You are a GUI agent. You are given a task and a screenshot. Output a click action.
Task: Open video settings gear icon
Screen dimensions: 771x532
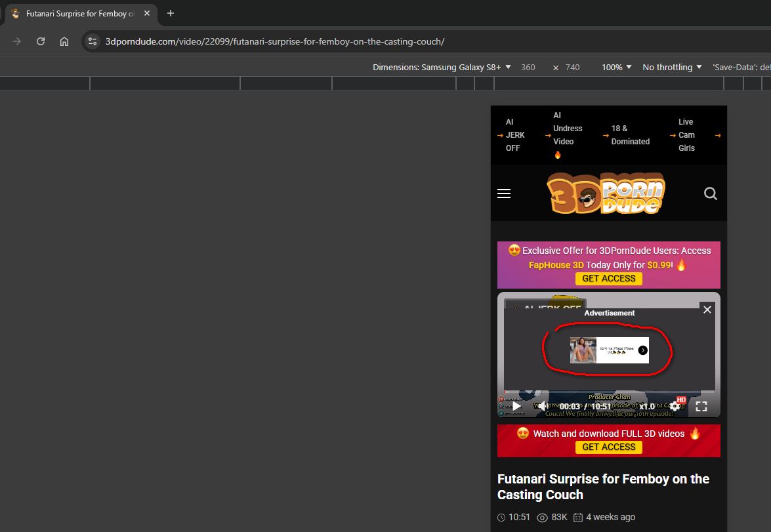click(675, 406)
